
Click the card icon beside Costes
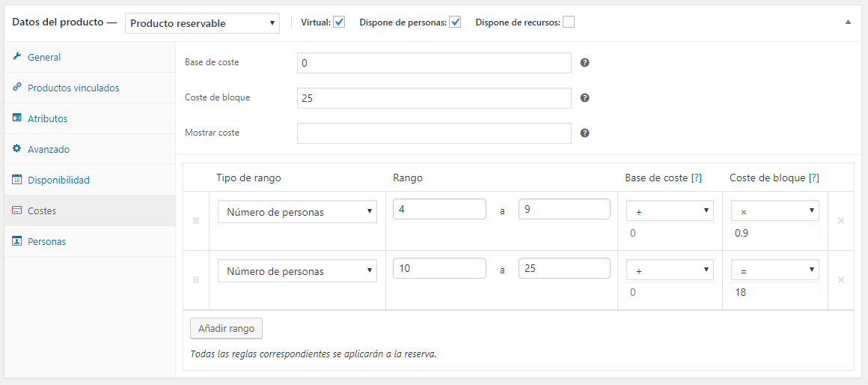[16, 210]
